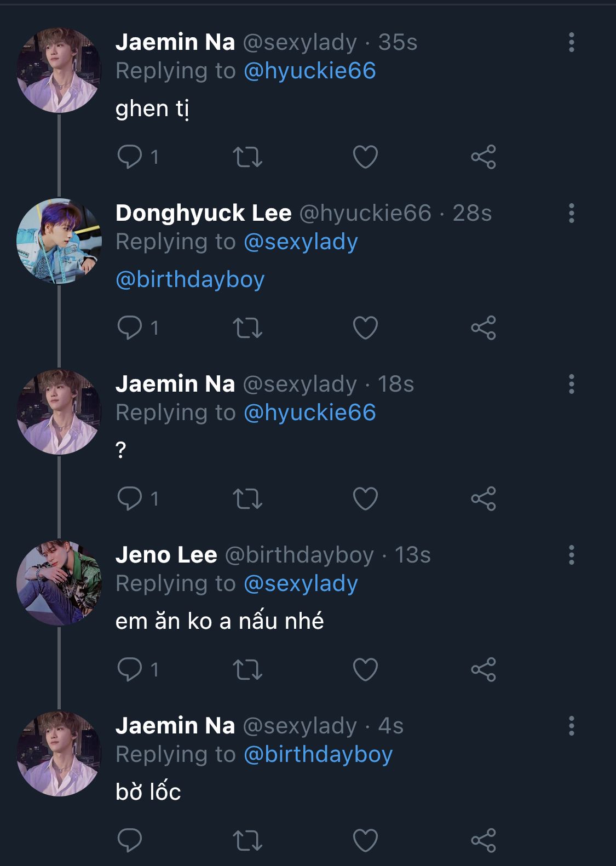The image size is (616, 866).
Task: Share Jeno Lee's "em ăn ko" tweet
Action: [x=483, y=670]
